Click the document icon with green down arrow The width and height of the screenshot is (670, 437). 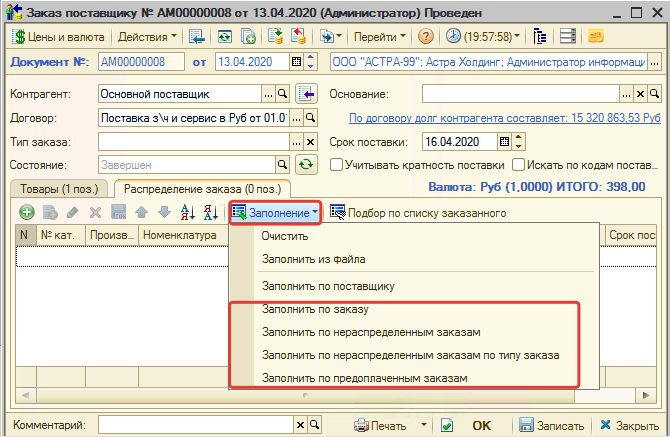[x=276, y=37]
